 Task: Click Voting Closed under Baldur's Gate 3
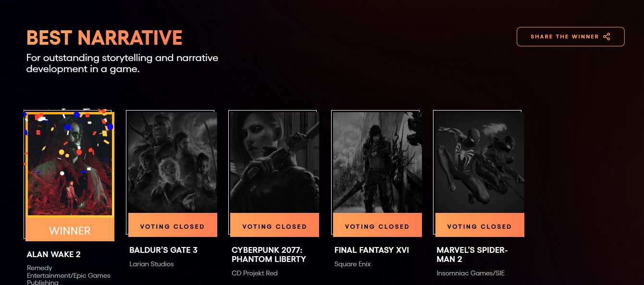173,225
